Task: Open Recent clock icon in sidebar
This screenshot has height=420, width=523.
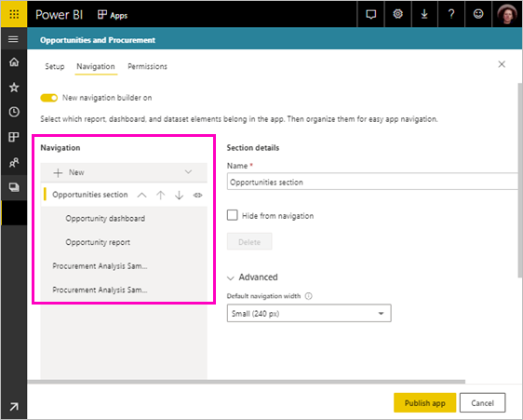Action: 14,112
